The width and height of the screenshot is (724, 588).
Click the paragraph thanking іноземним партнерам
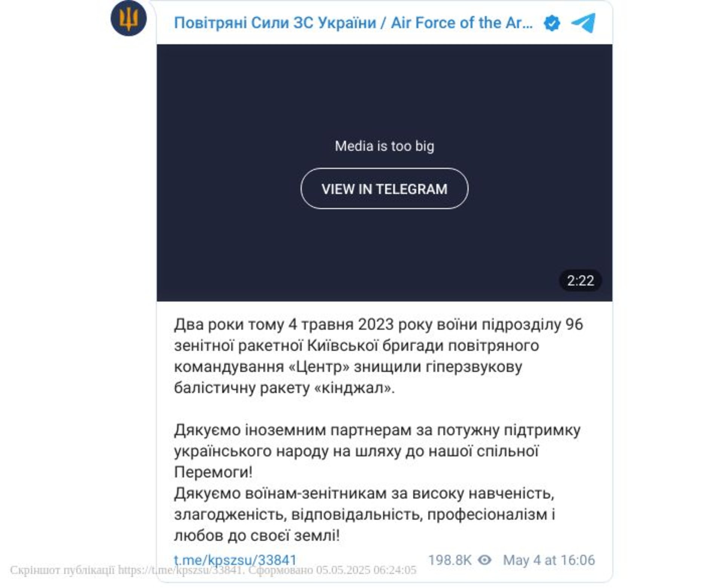[377, 451]
